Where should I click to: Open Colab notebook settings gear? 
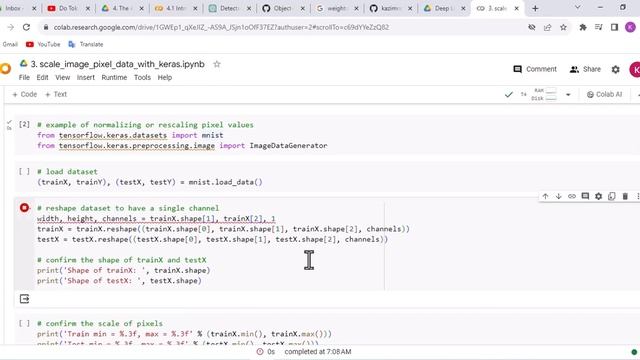coord(616,69)
